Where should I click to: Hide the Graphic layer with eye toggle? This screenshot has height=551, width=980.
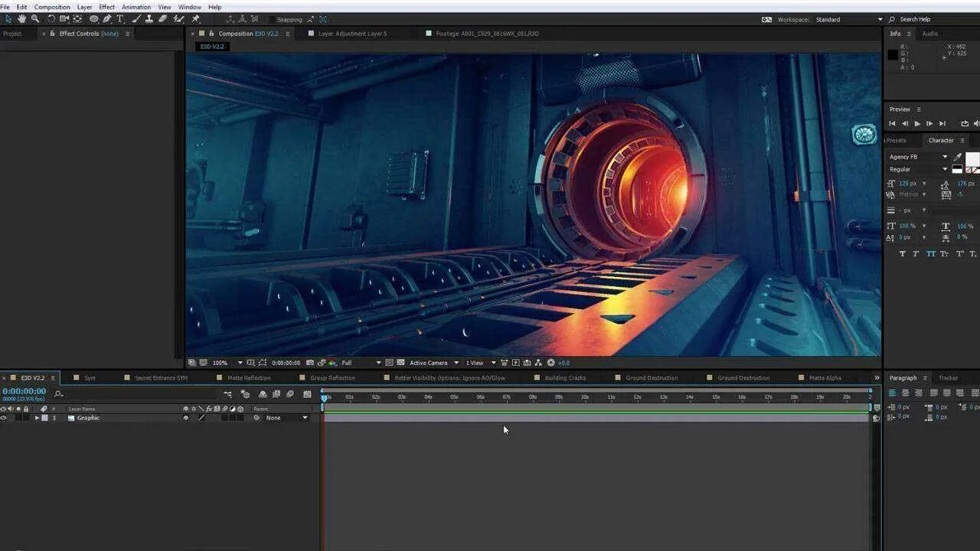(x=4, y=418)
